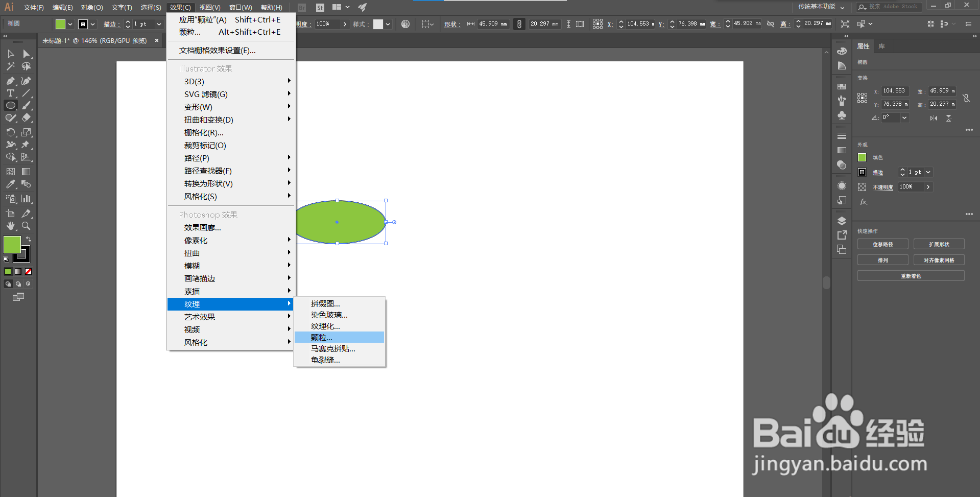Screen dimensions: 980x497
Task: Select the Eraser tool
Action: (x=26, y=117)
